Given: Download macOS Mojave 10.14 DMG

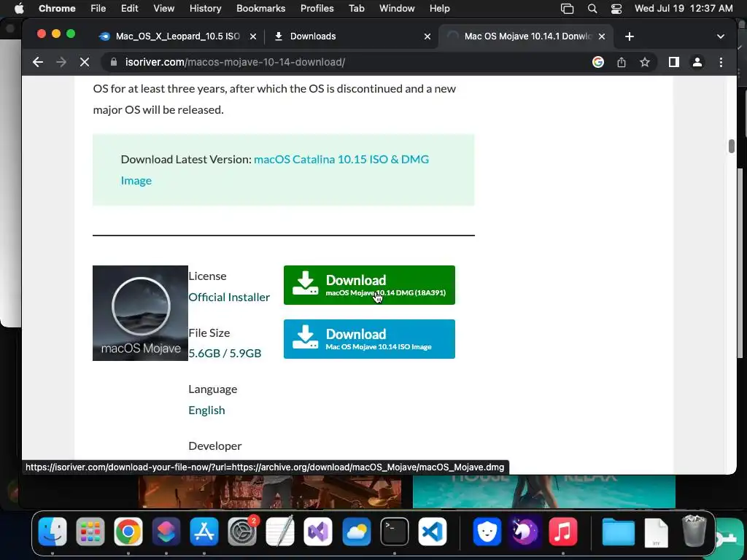Looking at the screenshot, I should click(369, 285).
